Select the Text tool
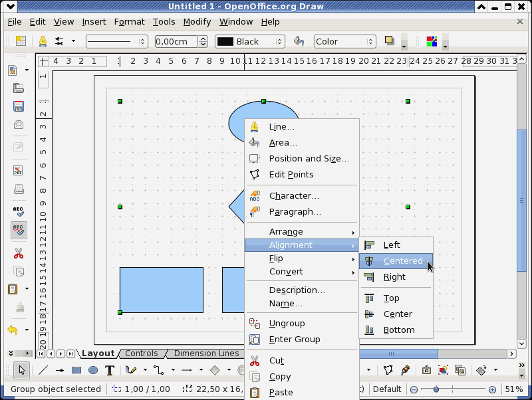Screen dimensions: 532x400 click(x=110, y=370)
